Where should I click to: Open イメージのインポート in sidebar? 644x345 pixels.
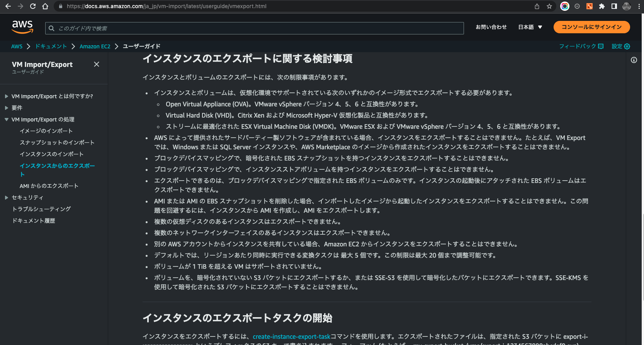(x=46, y=131)
